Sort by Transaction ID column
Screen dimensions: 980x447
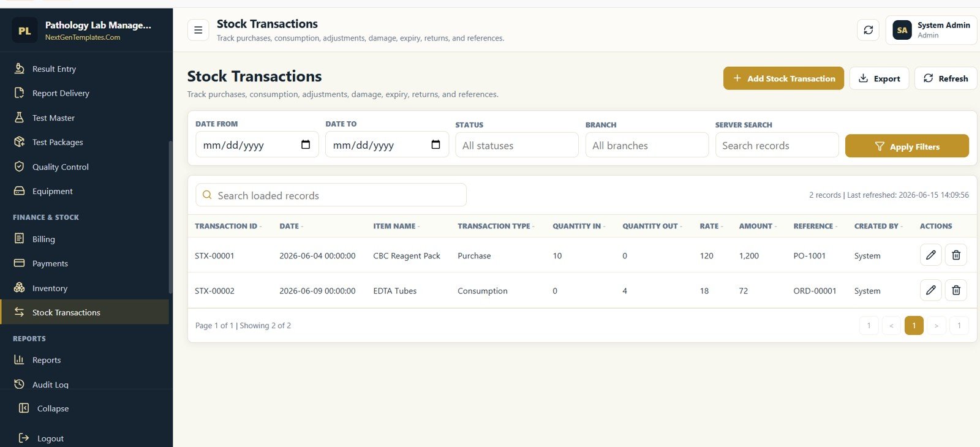click(228, 226)
